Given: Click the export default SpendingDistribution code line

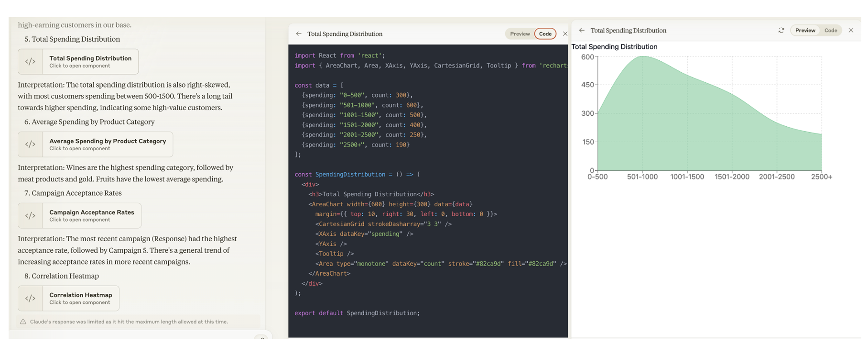Looking at the screenshot, I should 357,313.
